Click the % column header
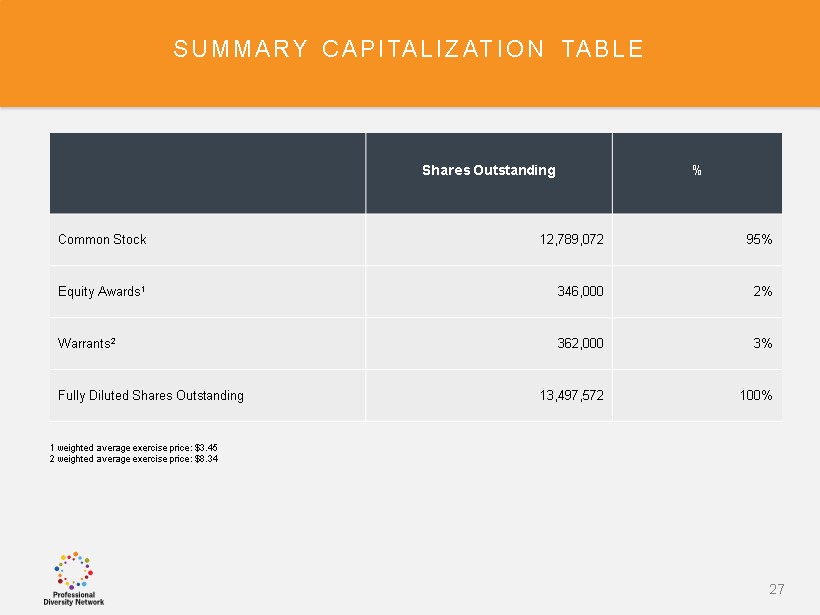820x615 pixels. pyautogui.click(x=696, y=171)
